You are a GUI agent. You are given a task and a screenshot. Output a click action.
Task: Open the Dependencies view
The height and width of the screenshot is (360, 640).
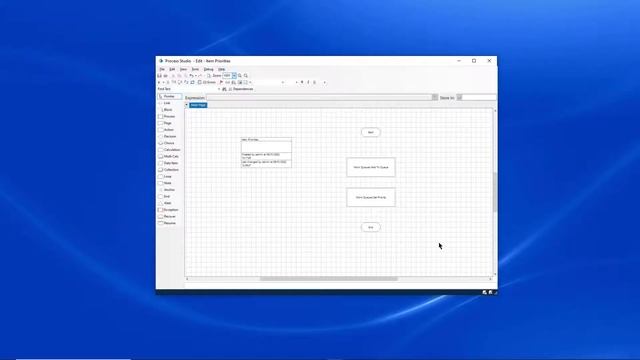tap(241, 89)
